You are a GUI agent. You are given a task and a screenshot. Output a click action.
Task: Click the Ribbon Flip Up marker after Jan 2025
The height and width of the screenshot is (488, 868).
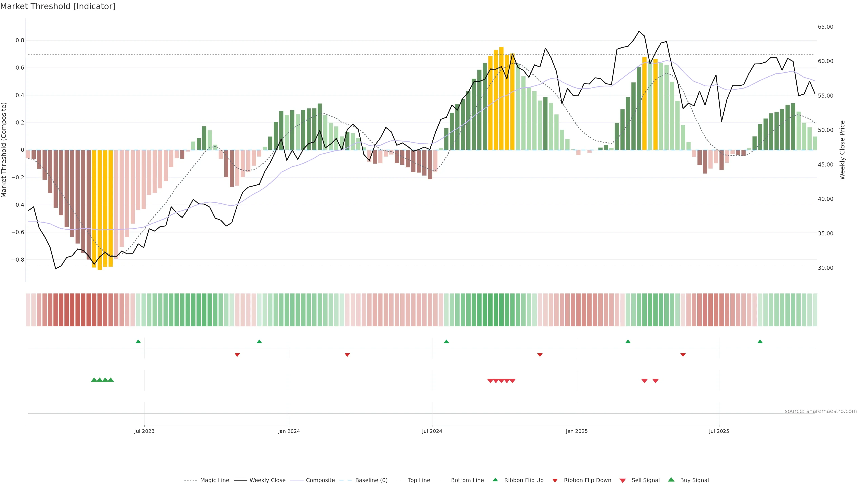pyautogui.click(x=628, y=342)
